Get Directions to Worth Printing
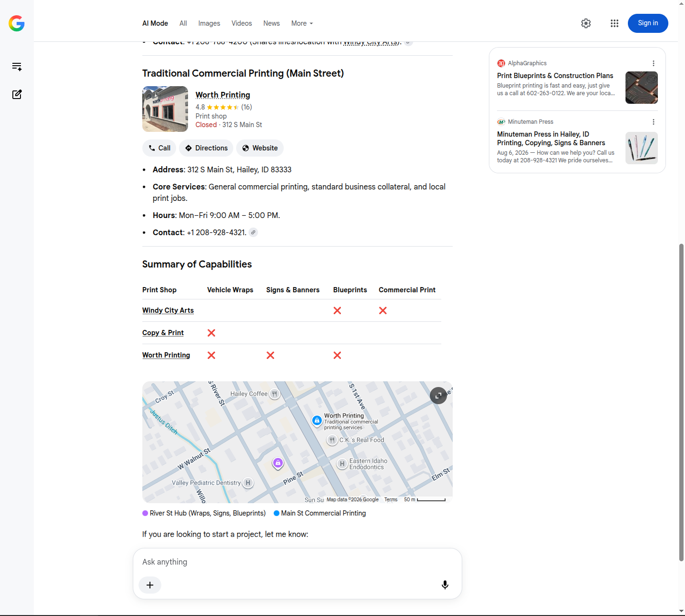This screenshot has width=685, height=616. pyautogui.click(x=206, y=148)
